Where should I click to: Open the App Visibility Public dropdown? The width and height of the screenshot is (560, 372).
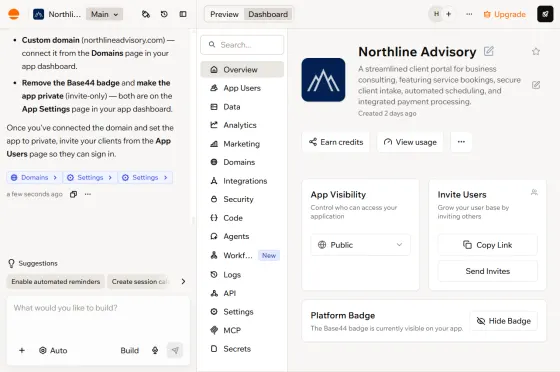[x=360, y=245]
